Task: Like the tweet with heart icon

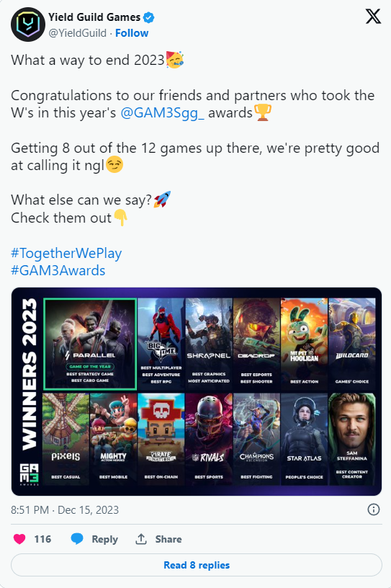Action: [19, 539]
